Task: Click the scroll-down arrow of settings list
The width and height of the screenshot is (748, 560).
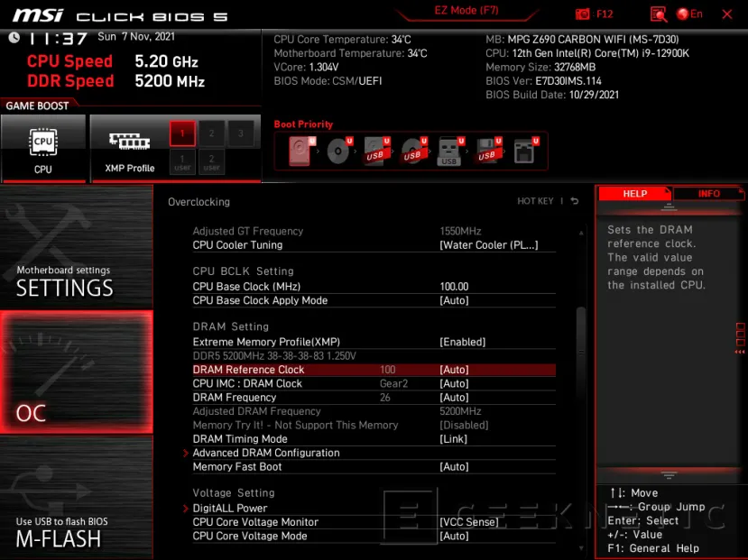Action: [x=581, y=548]
